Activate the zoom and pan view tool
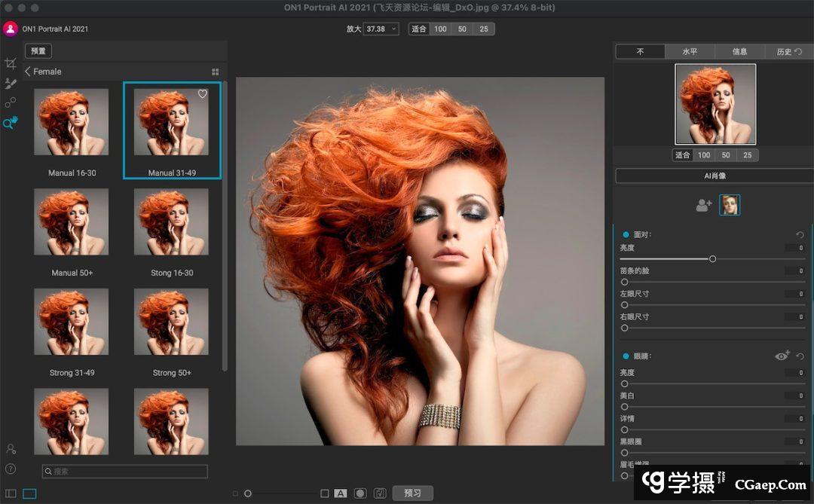Image resolution: width=814 pixels, height=504 pixels. [11, 122]
